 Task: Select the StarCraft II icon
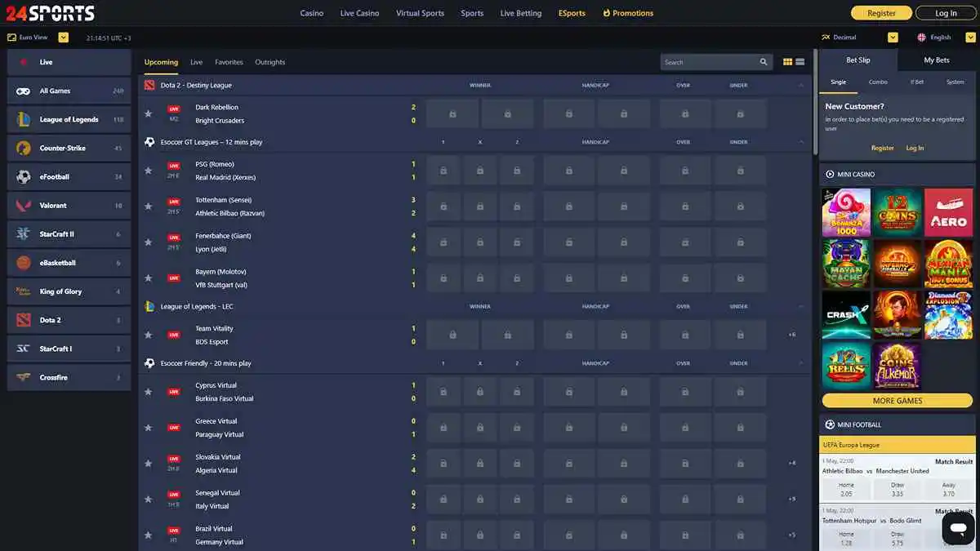pos(24,234)
